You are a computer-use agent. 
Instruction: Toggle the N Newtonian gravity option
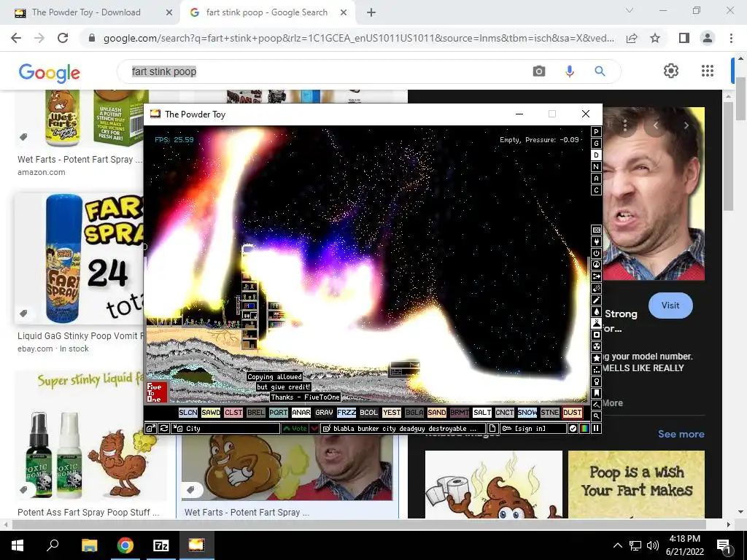click(x=596, y=167)
